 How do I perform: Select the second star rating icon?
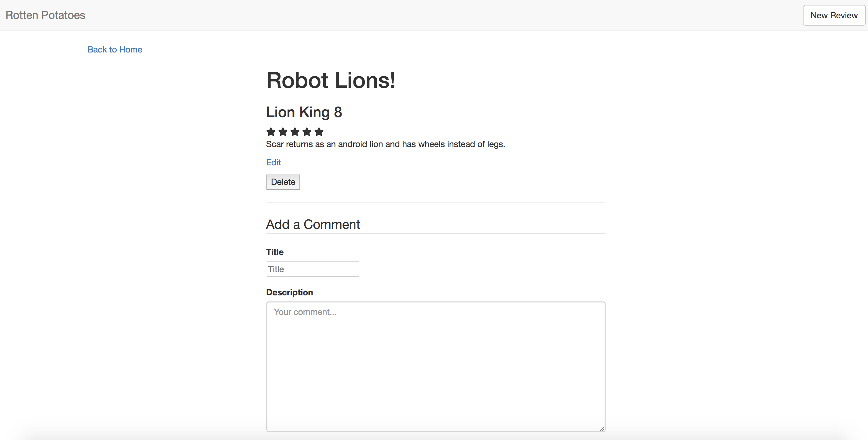point(283,132)
